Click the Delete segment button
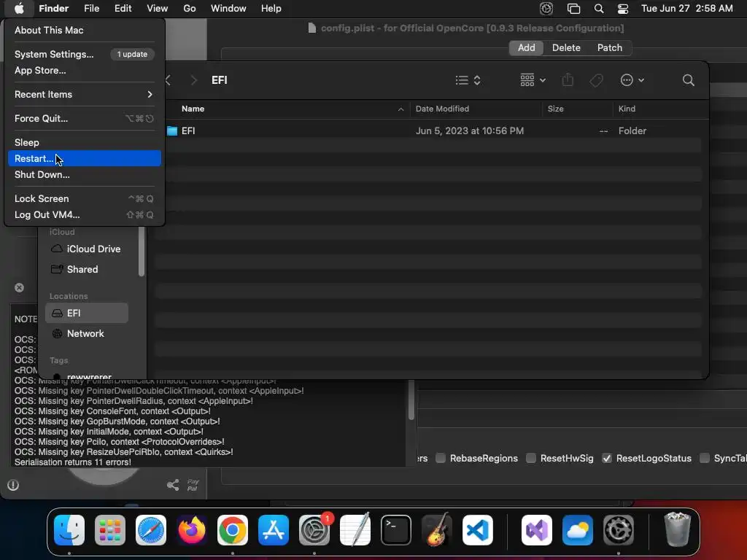This screenshot has height=560, width=747. tap(566, 47)
